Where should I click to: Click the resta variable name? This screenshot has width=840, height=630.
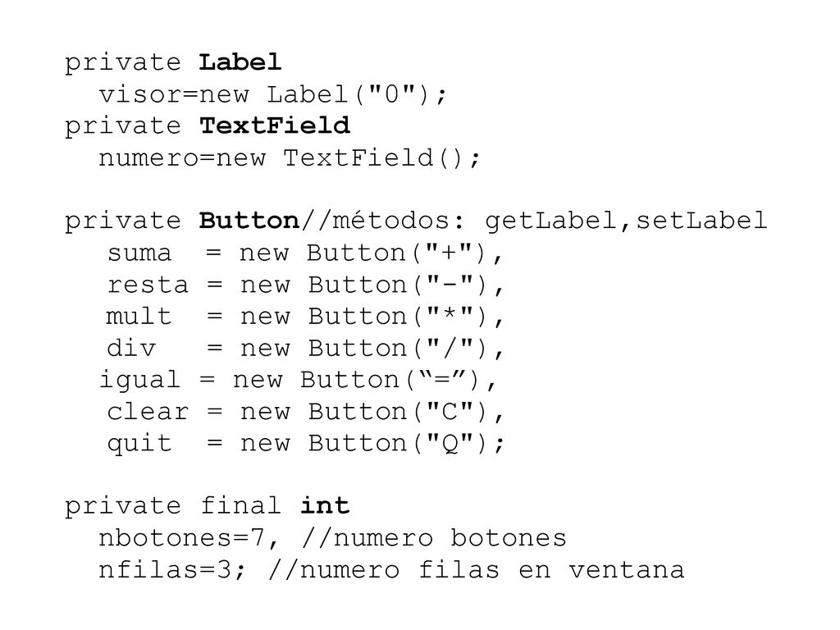tap(148, 285)
